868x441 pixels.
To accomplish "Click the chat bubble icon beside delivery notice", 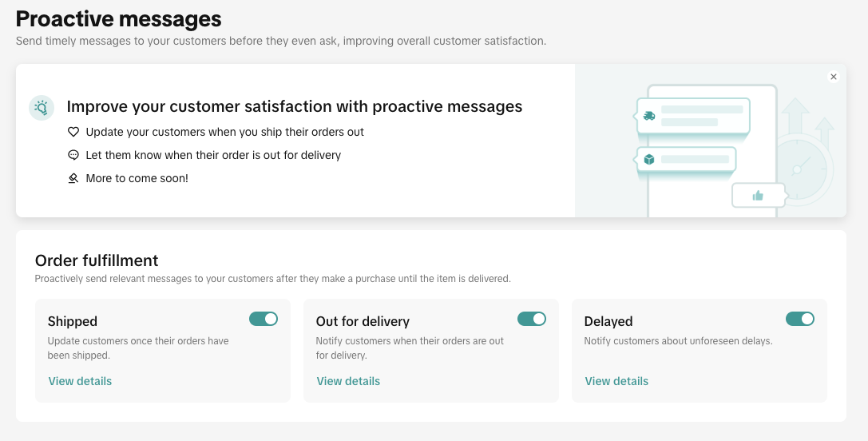I will [x=73, y=155].
